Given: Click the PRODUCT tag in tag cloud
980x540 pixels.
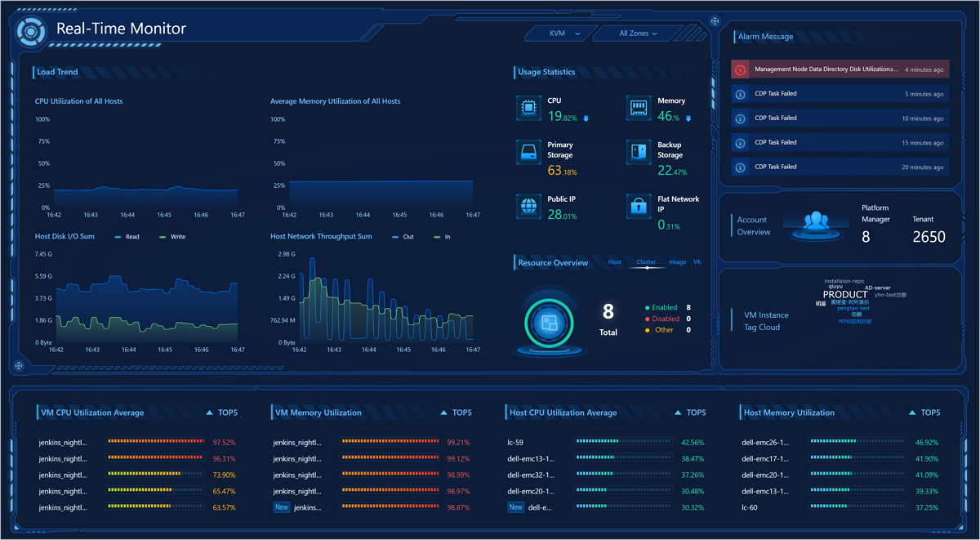Looking at the screenshot, I should click(x=844, y=294).
